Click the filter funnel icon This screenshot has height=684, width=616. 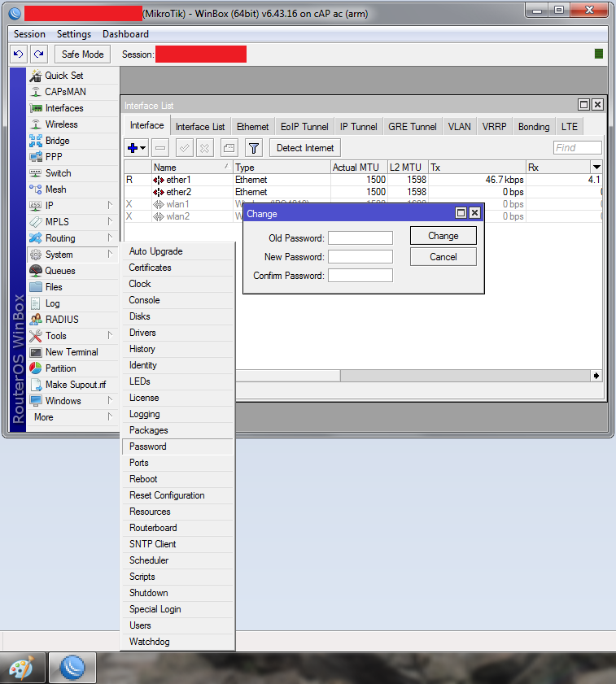coord(254,148)
